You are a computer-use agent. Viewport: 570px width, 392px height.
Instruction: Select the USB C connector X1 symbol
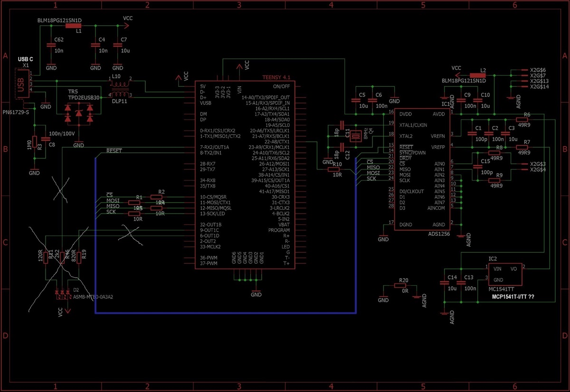pyautogui.click(x=21, y=84)
